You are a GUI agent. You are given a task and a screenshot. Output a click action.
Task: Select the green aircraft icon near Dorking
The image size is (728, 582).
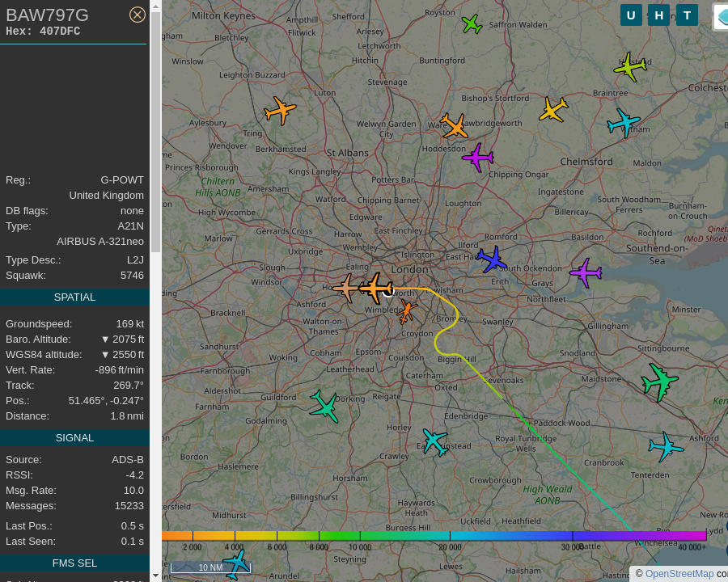coord(324,407)
